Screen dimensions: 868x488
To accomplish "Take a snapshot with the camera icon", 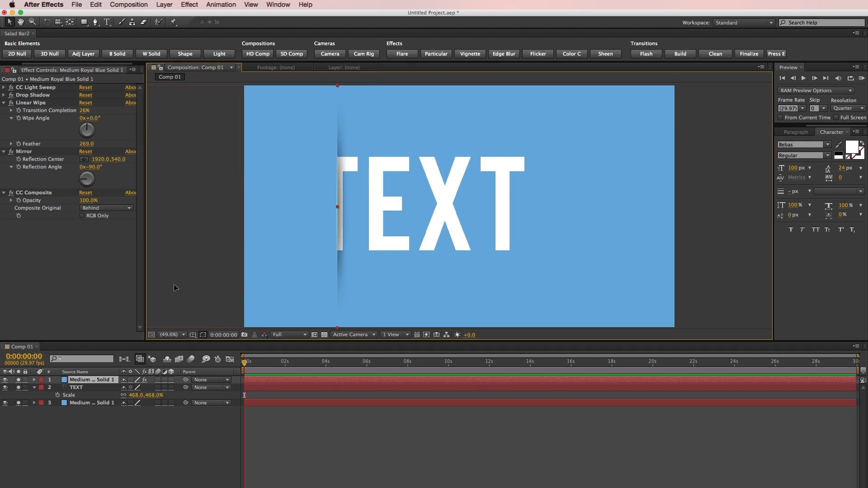I will click(245, 335).
